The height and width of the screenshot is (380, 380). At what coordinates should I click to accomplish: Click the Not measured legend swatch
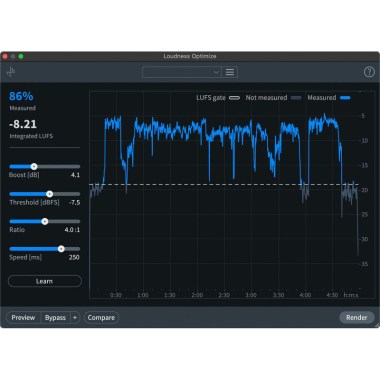pyautogui.click(x=296, y=98)
